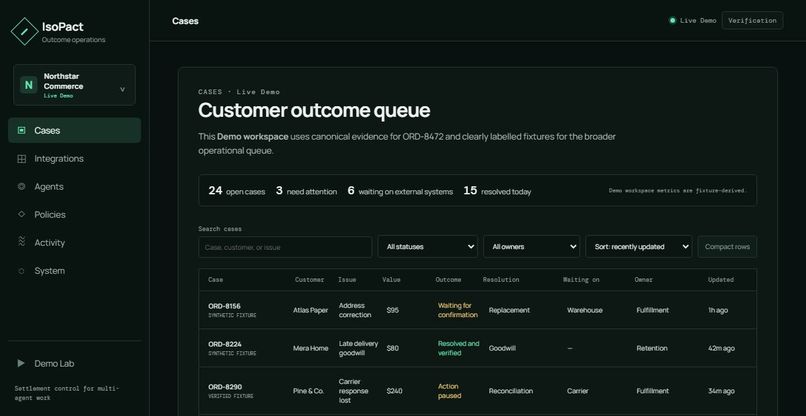Image resolution: width=806 pixels, height=416 pixels.
Task: Toggle the Compact rows button
Action: pyautogui.click(x=727, y=247)
